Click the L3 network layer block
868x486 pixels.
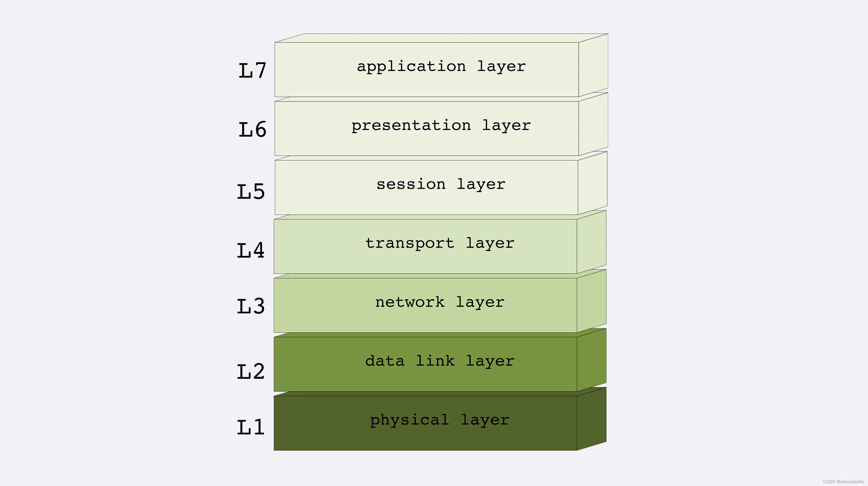[434, 301]
